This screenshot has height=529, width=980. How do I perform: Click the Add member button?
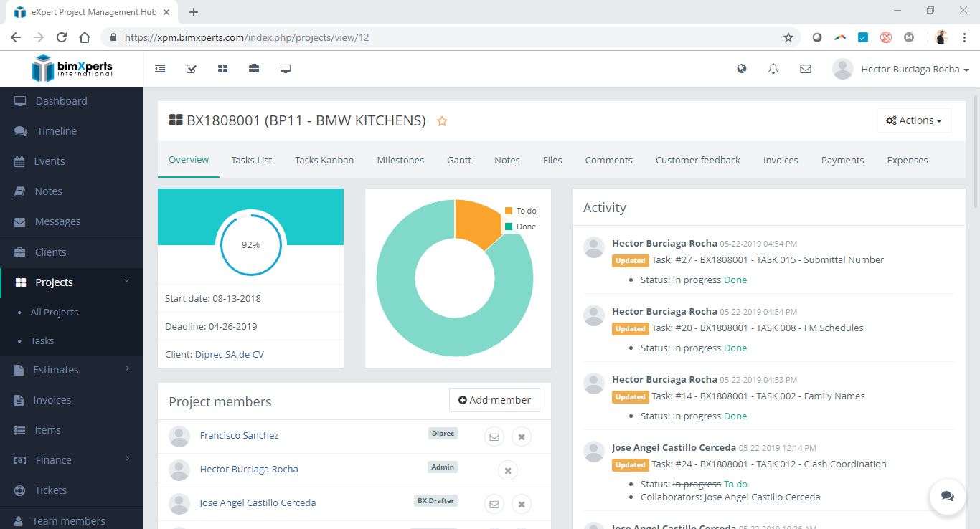tap(494, 399)
